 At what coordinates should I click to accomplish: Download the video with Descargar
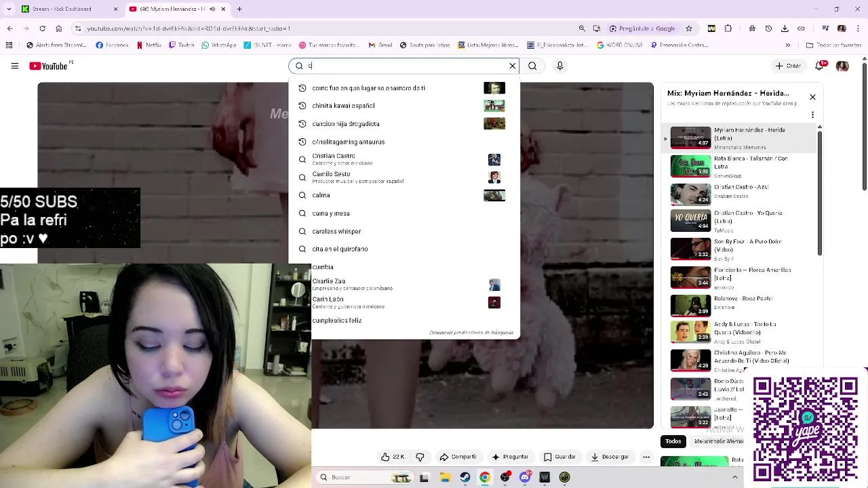610,457
